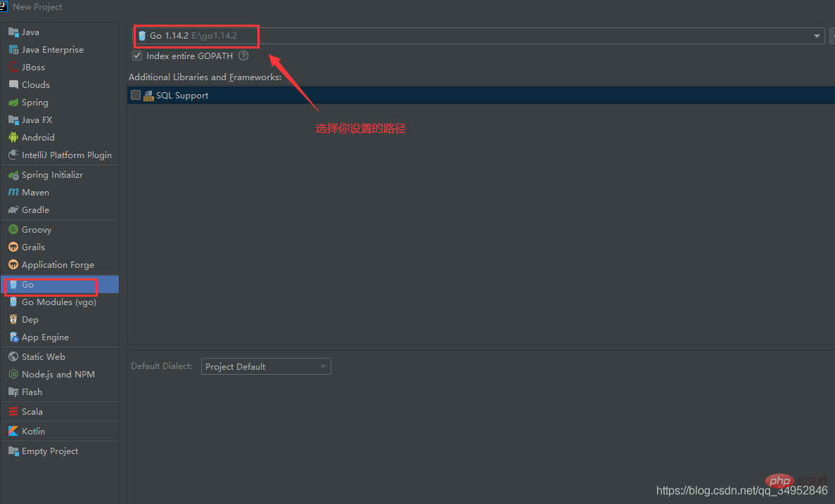835x504 pixels.
Task: Select the Dep owl icon
Action: click(x=13, y=319)
